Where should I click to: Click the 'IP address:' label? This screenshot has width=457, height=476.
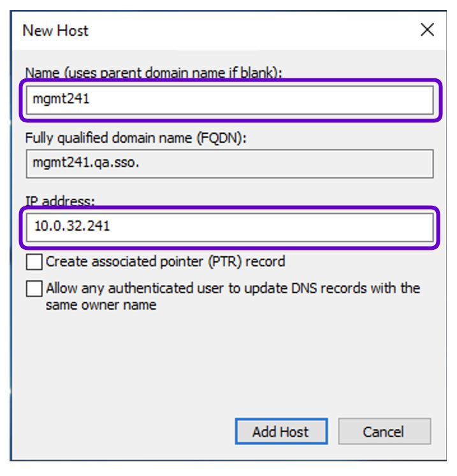[61, 201]
